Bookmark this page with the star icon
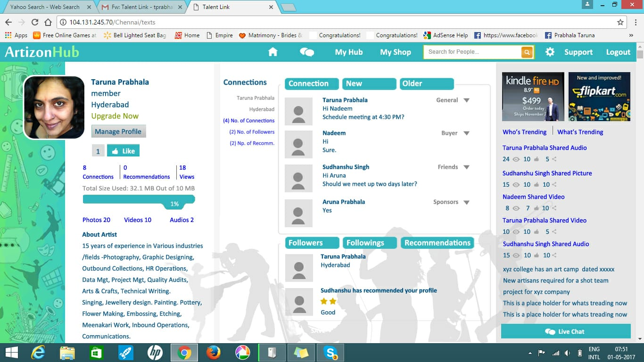 click(620, 22)
